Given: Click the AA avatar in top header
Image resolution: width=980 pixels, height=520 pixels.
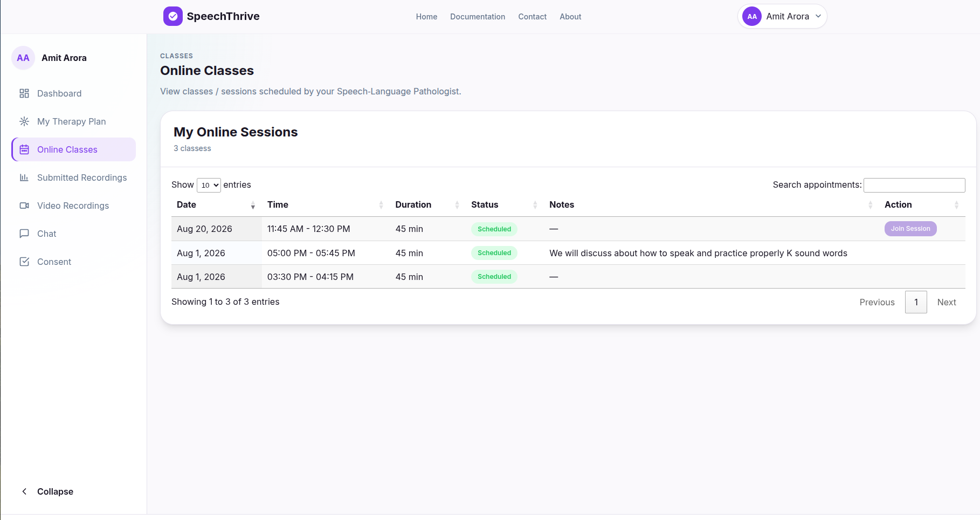Looking at the screenshot, I should pyautogui.click(x=752, y=16).
